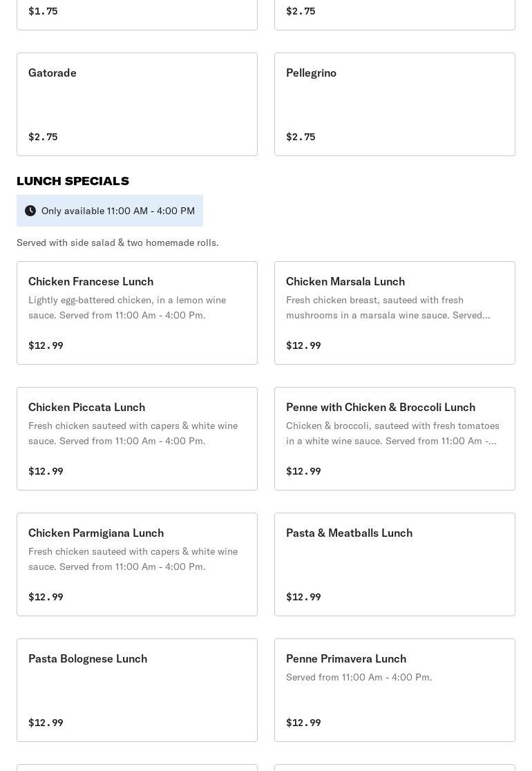
Task: Select the Chicken Parmigiana Lunch title
Action: (96, 533)
